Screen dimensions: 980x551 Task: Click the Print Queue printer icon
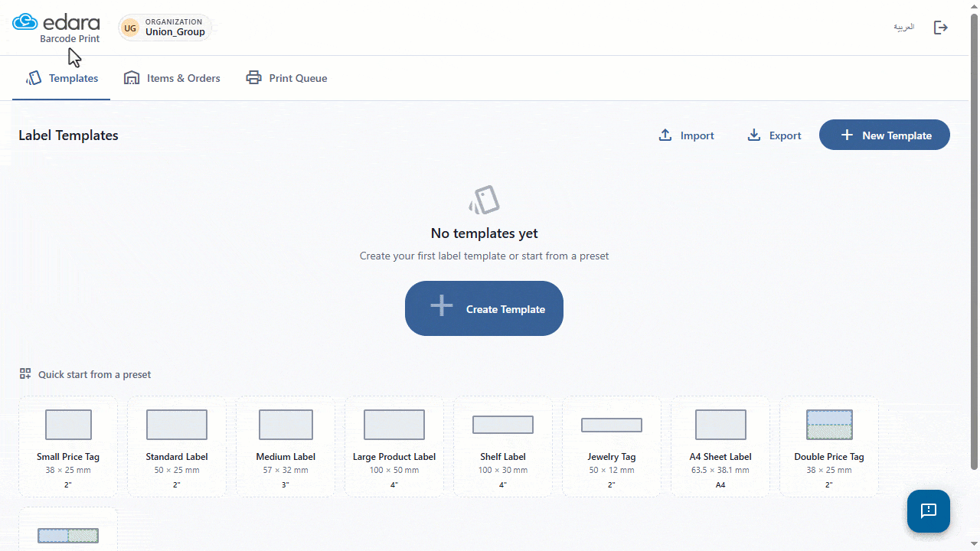coord(253,78)
